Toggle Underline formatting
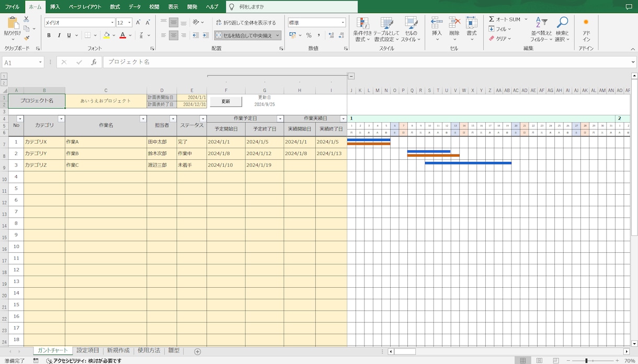The width and height of the screenshot is (638, 364). coord(69,36)
